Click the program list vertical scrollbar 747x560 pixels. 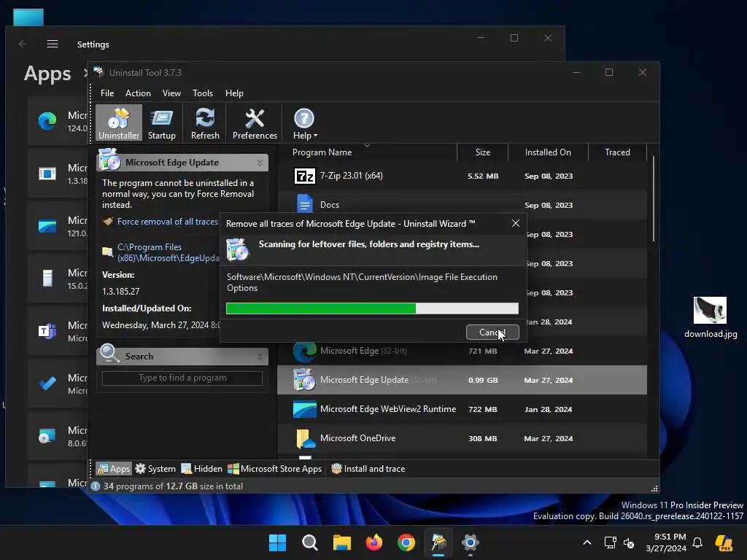coord(653,199)
